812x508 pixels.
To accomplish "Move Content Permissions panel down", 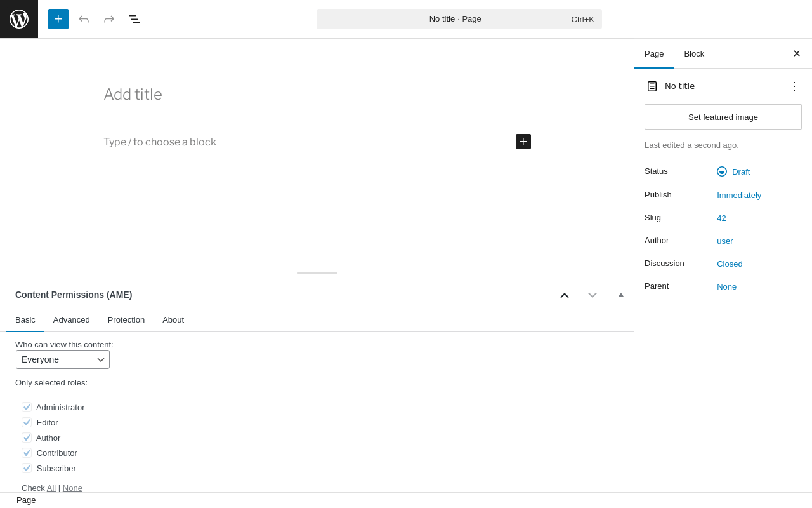I will [593, 295].
